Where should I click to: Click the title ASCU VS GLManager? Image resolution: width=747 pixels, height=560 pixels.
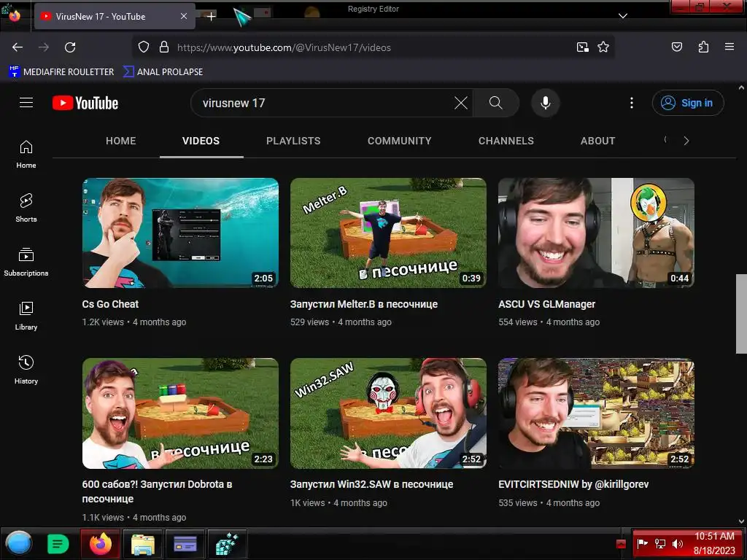[x=547, y=304]
